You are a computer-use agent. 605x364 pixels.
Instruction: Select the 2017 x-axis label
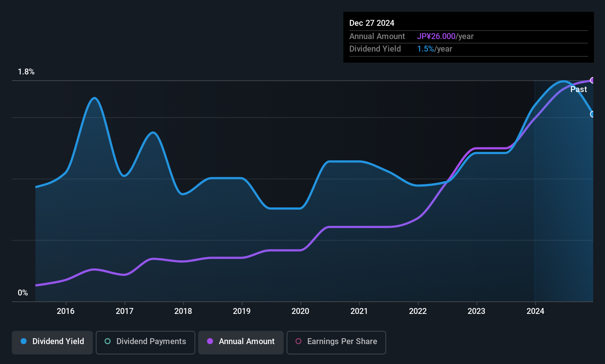(x=125, y=311)
